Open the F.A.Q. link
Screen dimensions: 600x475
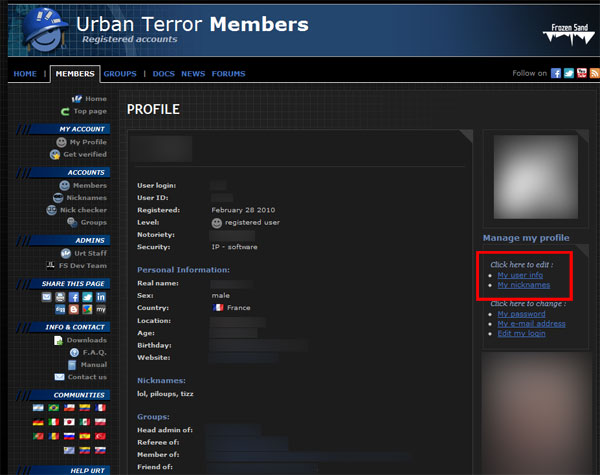coord(88,352)
